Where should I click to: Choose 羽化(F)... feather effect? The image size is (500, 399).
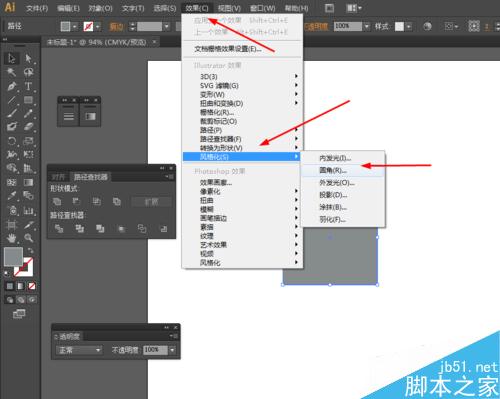(343, 220)
